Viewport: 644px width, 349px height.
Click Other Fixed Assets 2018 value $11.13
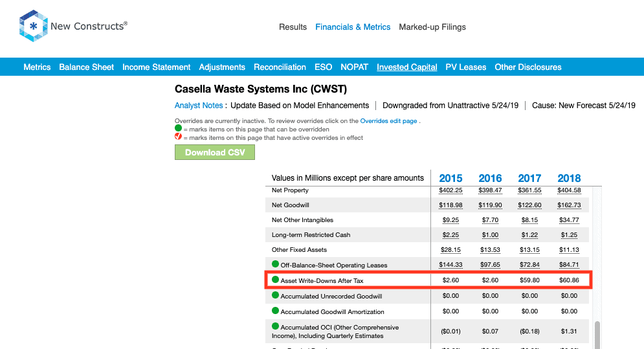point(569,249)
